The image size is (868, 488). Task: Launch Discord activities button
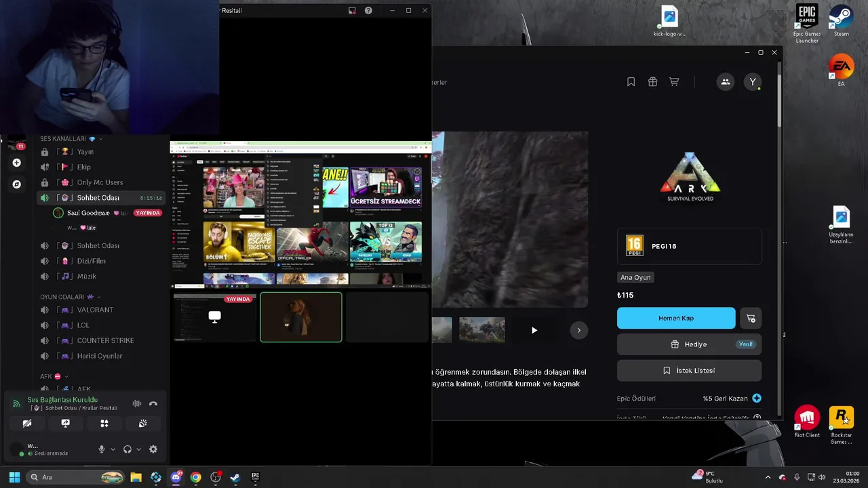pos(104,424)
